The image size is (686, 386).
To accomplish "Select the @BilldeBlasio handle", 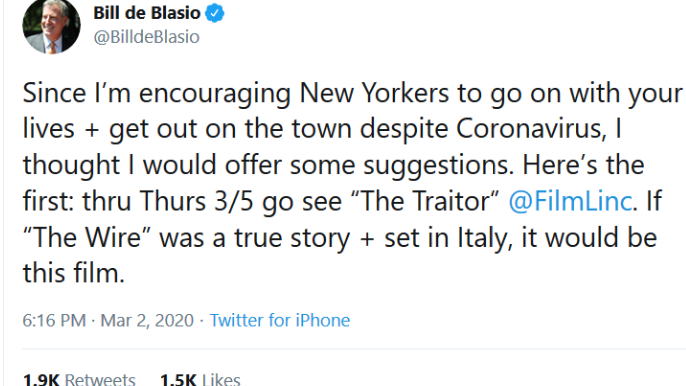I will (x=147, y=37).
